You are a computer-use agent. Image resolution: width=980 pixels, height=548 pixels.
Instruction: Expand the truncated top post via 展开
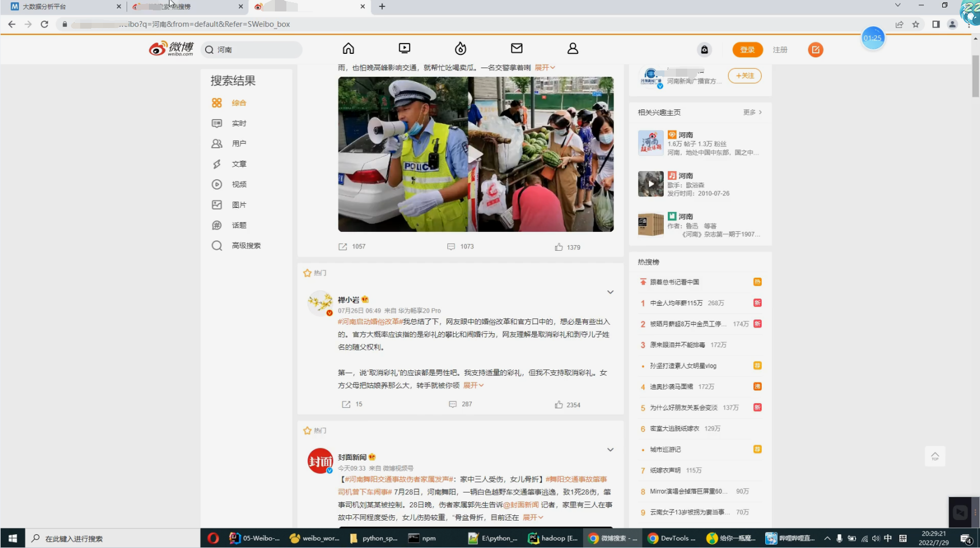click(545, 68)
